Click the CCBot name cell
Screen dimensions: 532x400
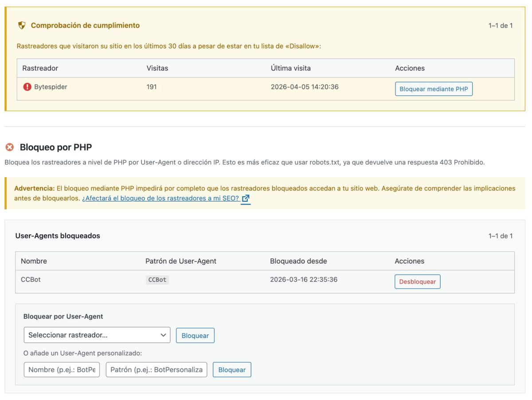(x=31, y=280)
